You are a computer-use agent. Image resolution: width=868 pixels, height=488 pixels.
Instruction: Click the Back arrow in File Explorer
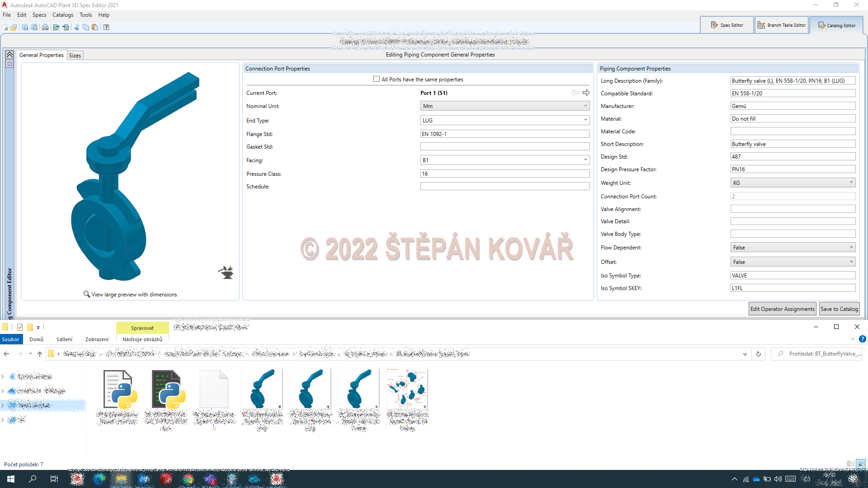point(6,354)
